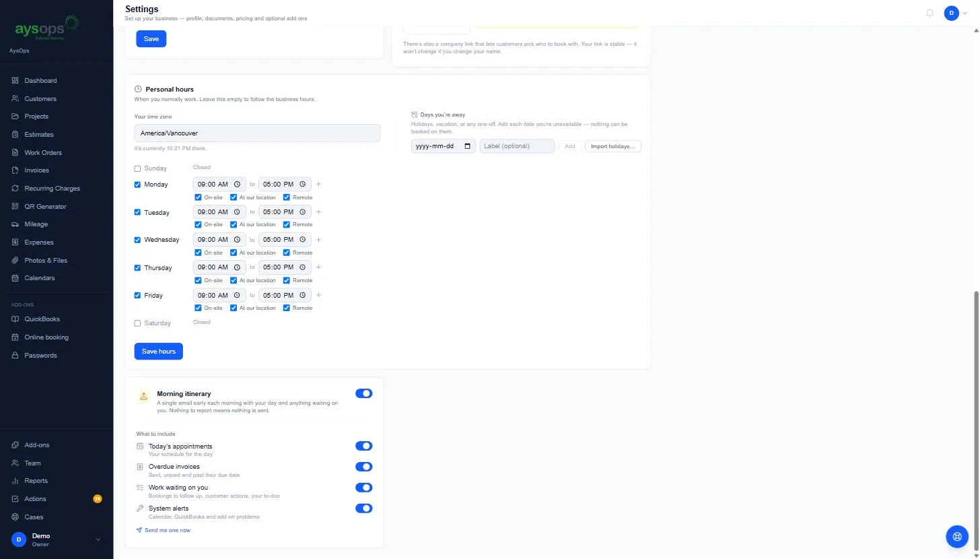Uncheck Monday's On-site checkbox
980x559 pixels.
coord(198,197)
